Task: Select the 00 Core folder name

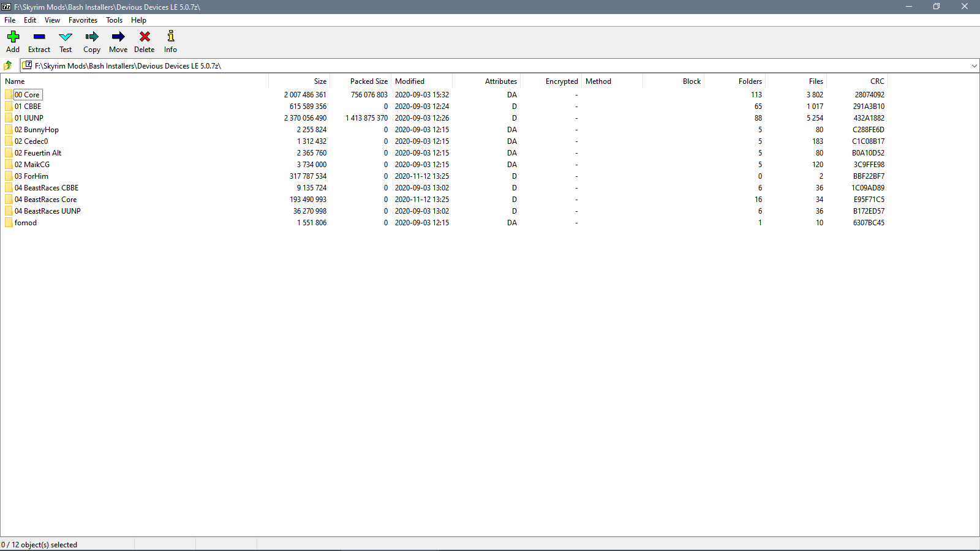Action: 27,95
